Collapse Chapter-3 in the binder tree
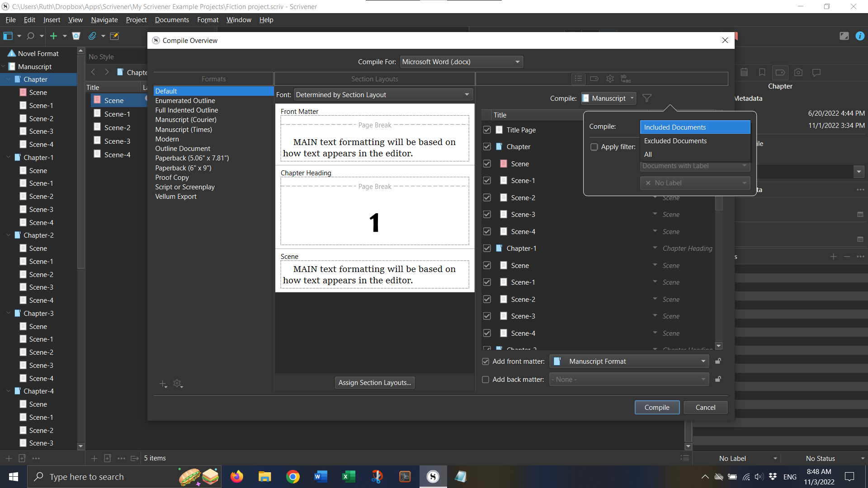Image resolution: width=868 pixels, height=488 pixels. coord(8,313)
